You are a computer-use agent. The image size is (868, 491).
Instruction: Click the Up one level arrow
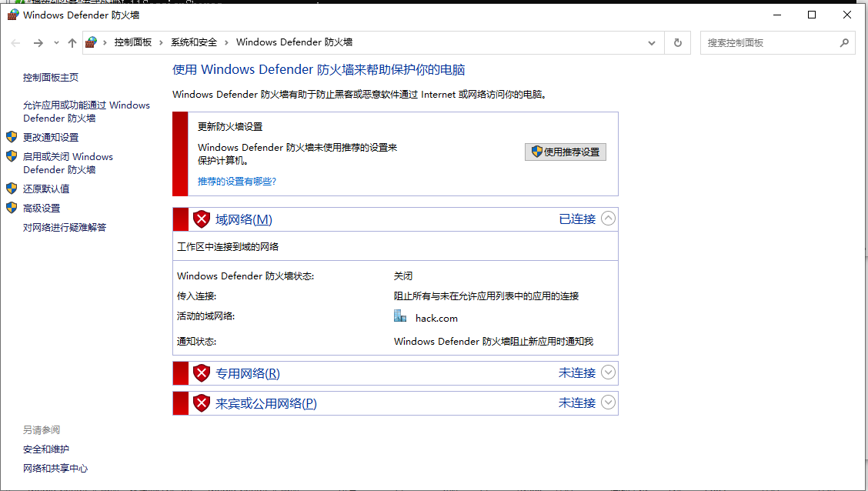tap(72, 43)
